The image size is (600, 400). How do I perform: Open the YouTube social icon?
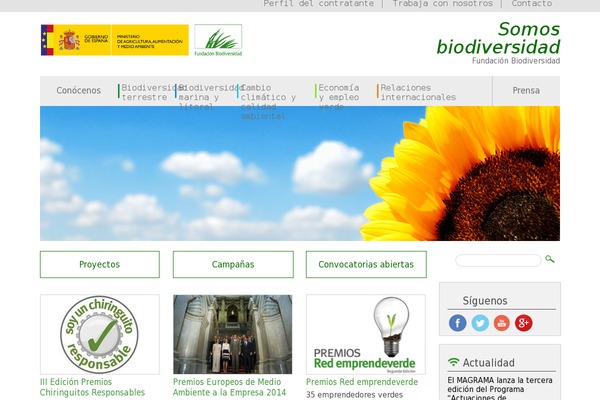[502, 323]
